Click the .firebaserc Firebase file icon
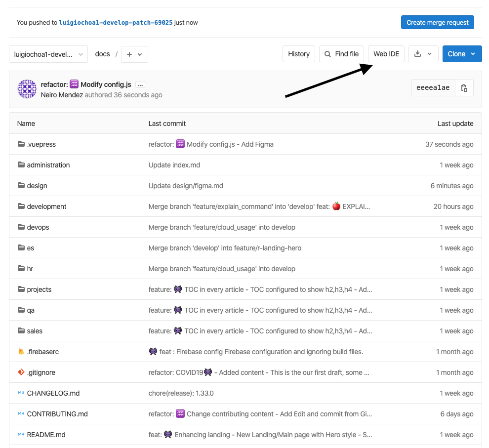This screenshot has width=489, height=448. pos(21,352)
